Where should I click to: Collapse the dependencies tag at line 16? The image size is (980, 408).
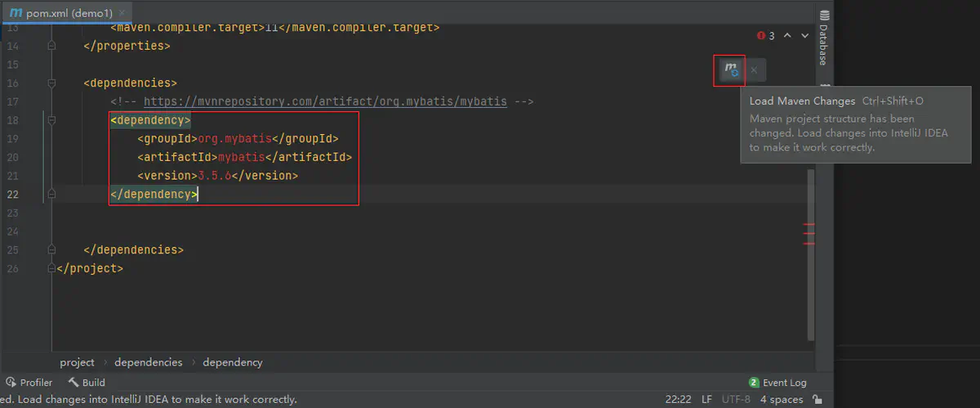51,83
